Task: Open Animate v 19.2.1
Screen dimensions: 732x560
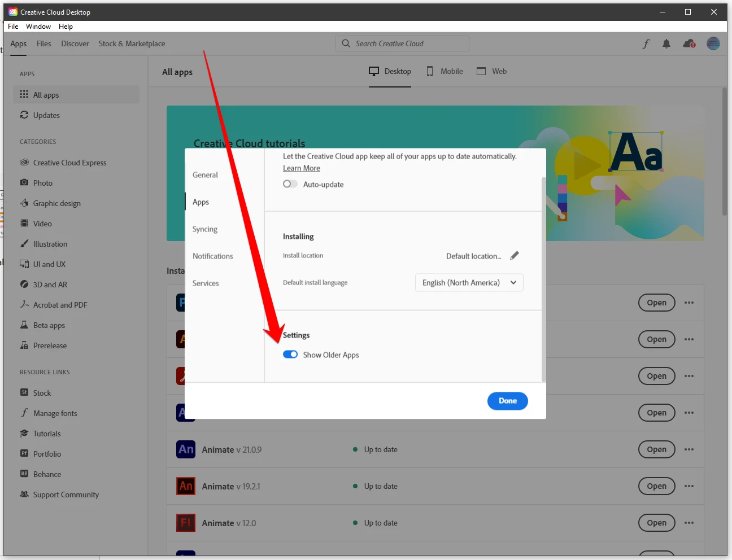Action: [657, 486]
